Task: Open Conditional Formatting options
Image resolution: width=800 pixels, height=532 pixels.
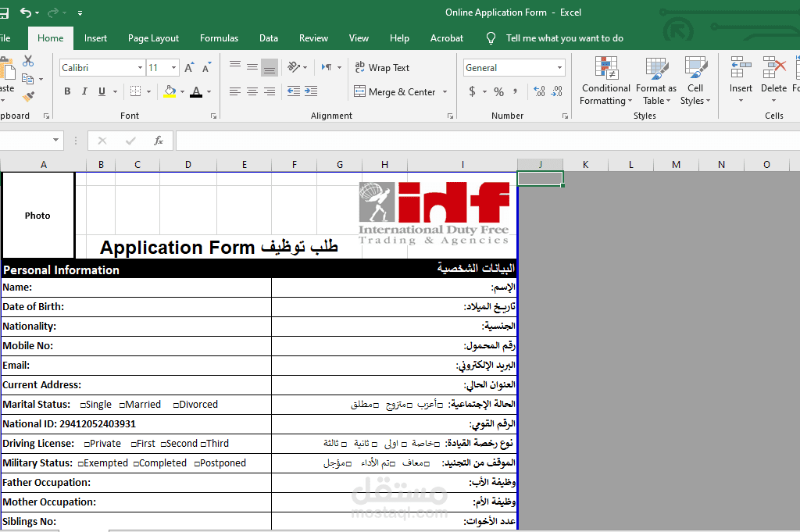Action: [606, 80]
